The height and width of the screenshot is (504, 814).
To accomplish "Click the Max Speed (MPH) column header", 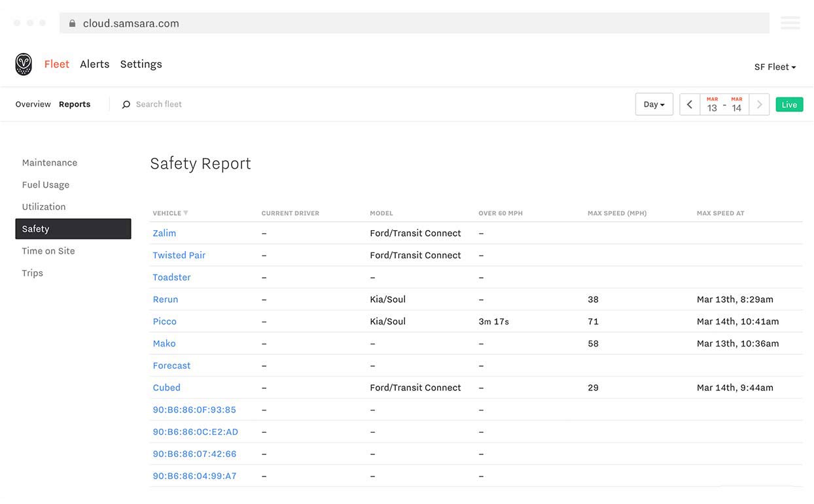I will (x=617, y=213).
